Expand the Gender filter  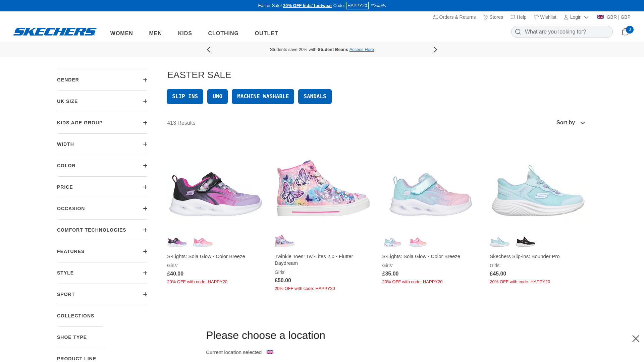[102, 80]
